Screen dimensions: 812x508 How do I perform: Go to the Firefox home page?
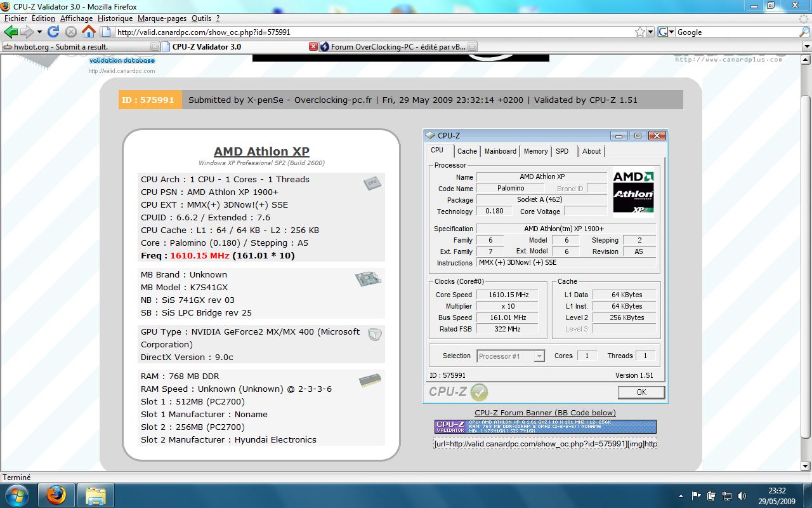click(89, 31)
